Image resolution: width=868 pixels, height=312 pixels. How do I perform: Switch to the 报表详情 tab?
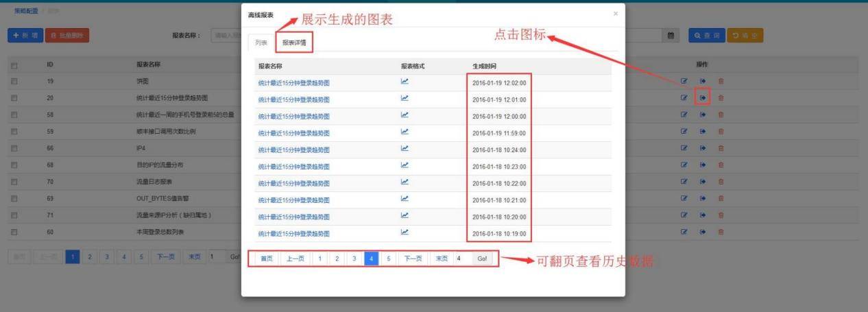[294, 43]
